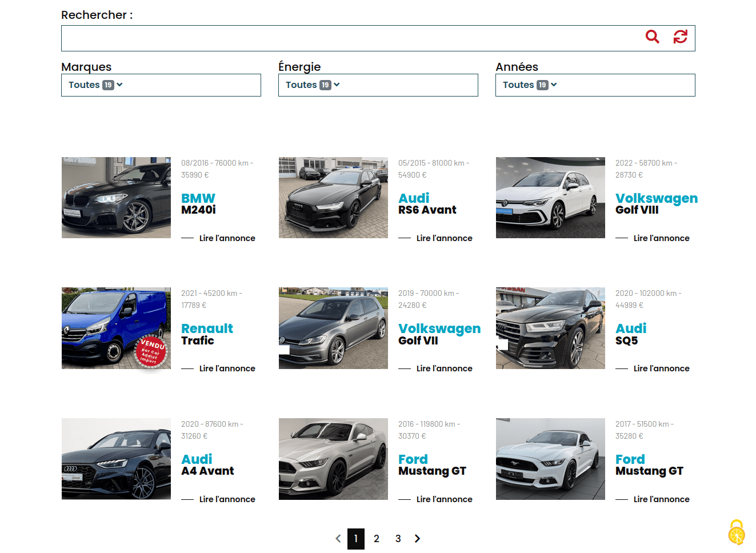Click the grey Volkswagen Golf VII photo
The height and width of the screenshot is (553, 756).
[x=333, y=328]
